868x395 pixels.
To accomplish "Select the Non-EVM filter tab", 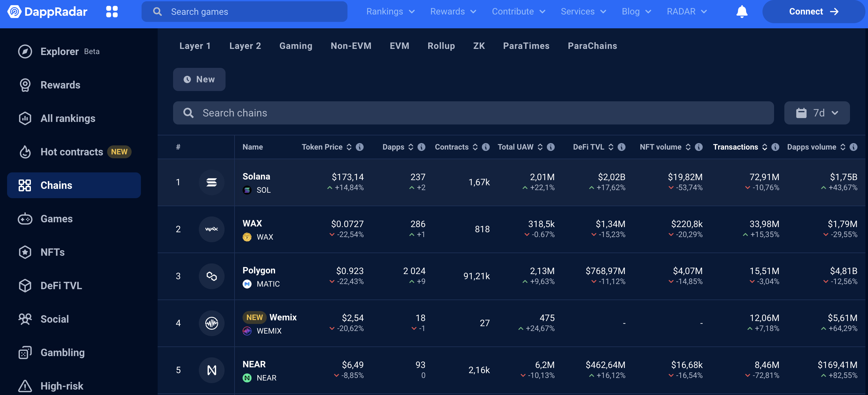I will pyautogui.click(x=351, y=46).
